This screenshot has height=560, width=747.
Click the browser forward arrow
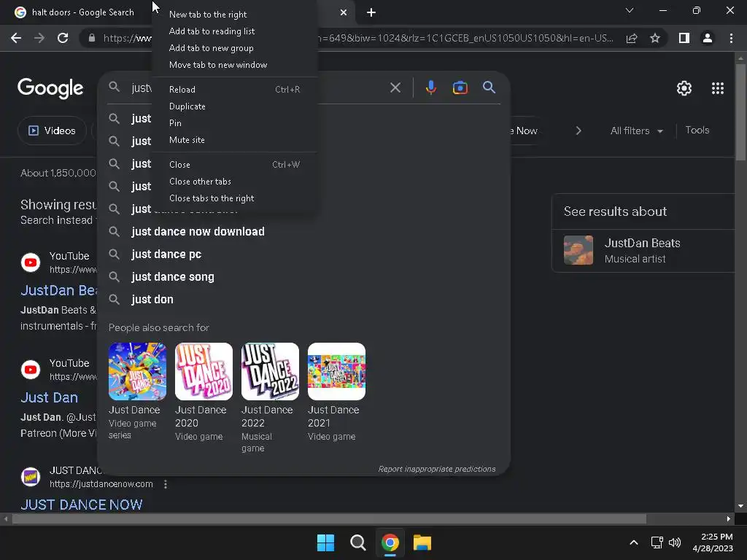tap(39, 38)
